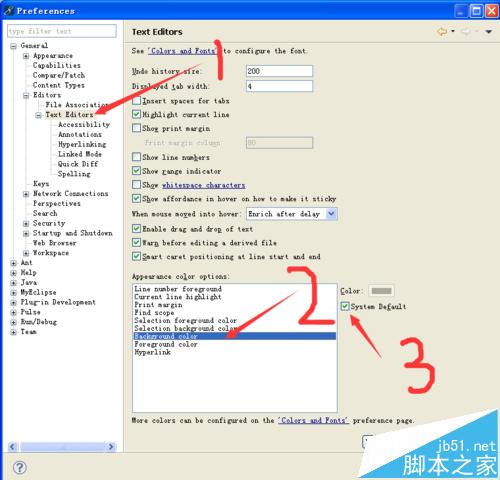This screenshot has height=480, width=500.
Task: Click the Undo history size field
Action: tap(279, 71)
